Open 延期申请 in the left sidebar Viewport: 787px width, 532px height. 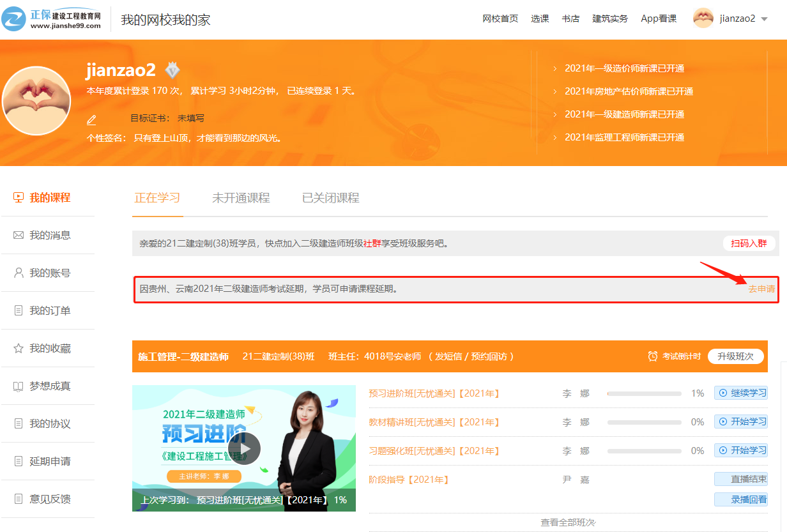tap(50, 462)
